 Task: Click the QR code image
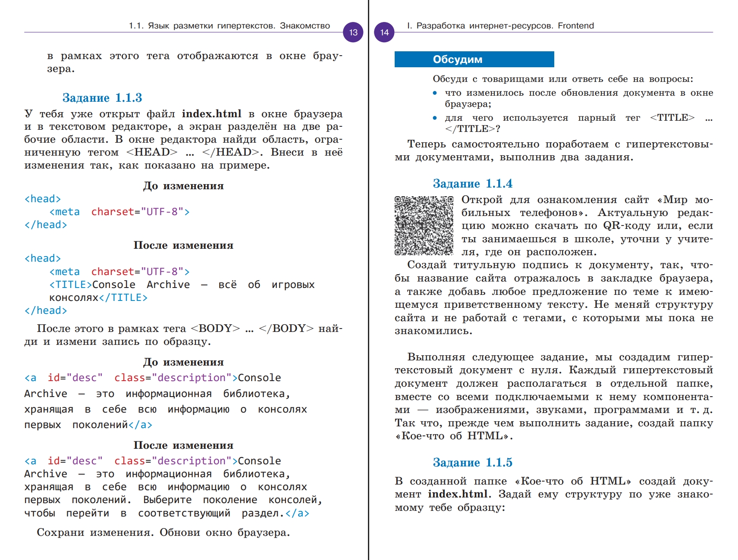(x=424, y=225)
